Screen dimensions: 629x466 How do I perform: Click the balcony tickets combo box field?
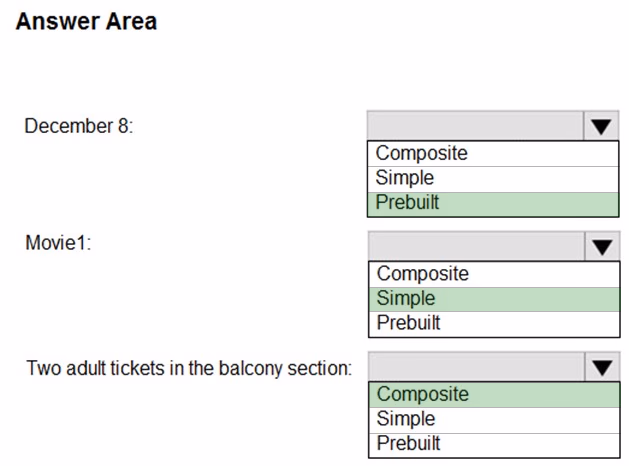pos(476,367)
